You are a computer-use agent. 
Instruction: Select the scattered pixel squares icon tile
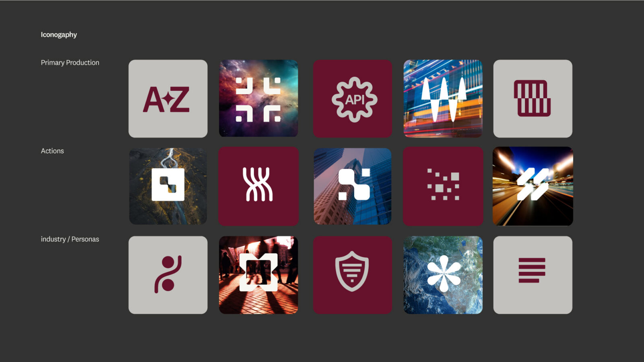(443, 186)
